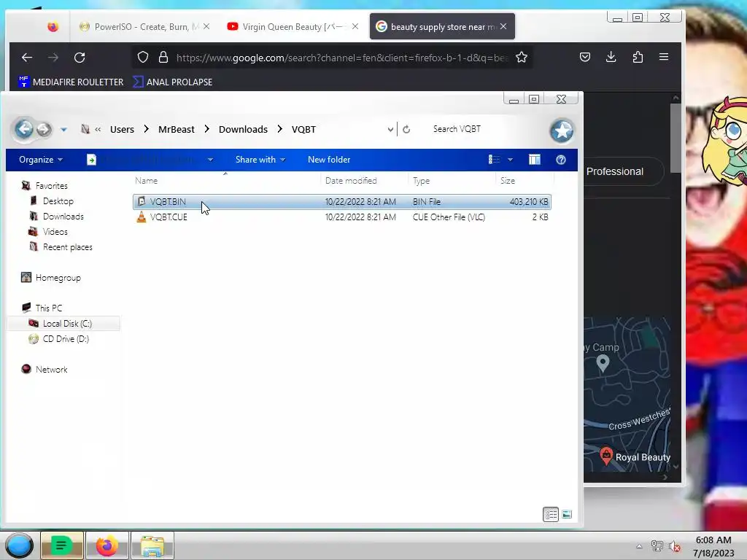The height and width of the screenshot is (560, 747).
Task: Go forward in Explorer window
Action: tap(44, 129)
